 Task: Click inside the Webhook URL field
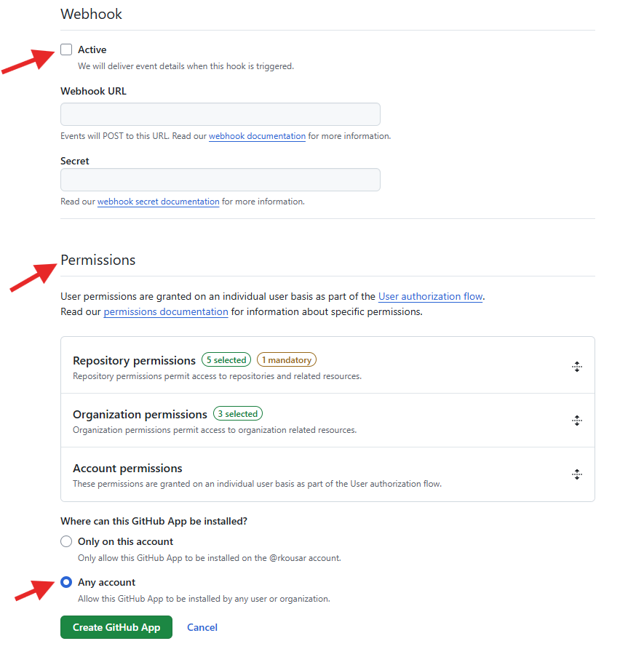tap(220, 114)
